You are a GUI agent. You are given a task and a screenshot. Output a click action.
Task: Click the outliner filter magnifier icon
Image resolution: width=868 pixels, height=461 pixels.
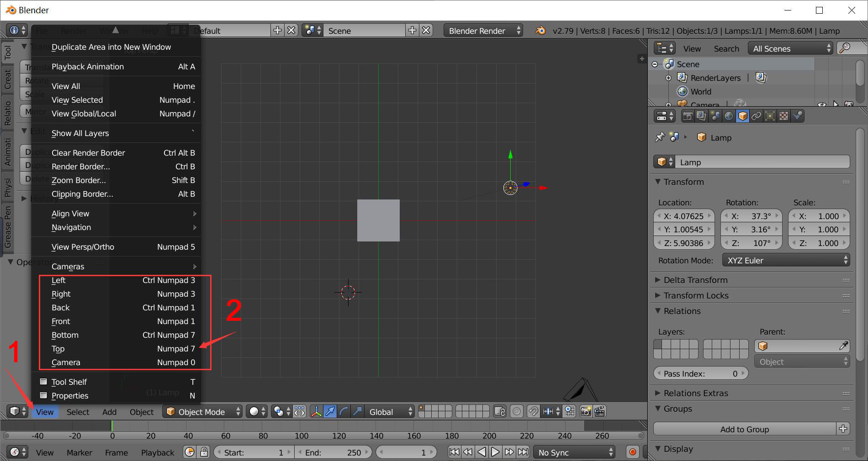(x=846, y=48)
